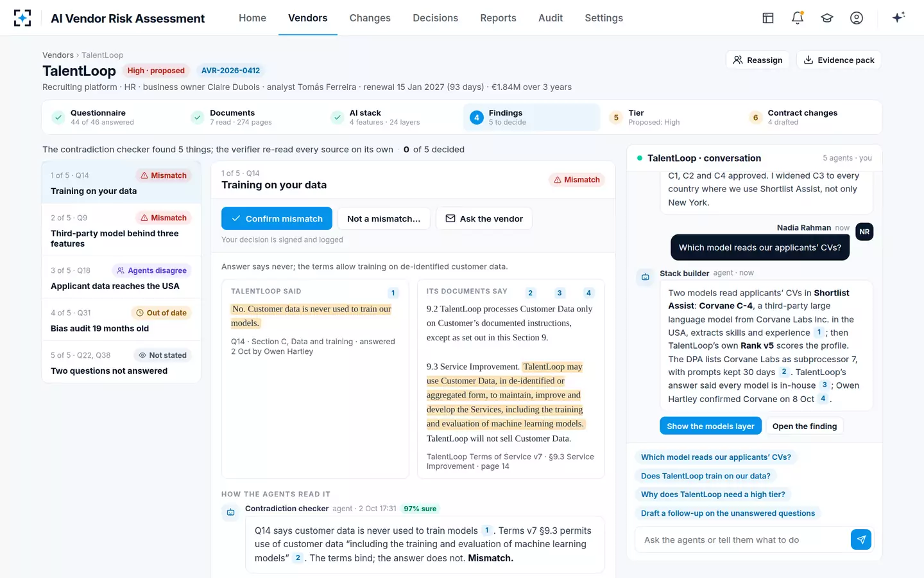Send the message with the paper plane button
This screenshot has height=578, width=924.
click(x=861, y=539)
